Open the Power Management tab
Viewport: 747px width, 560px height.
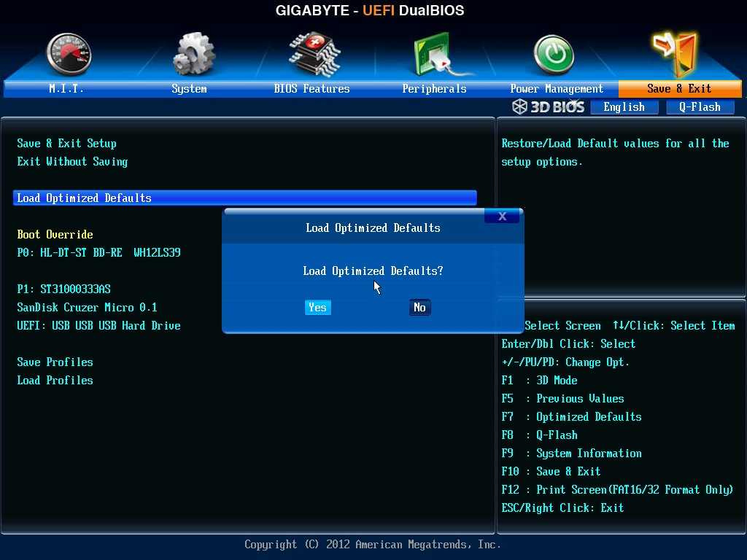[x=557, y=88]
